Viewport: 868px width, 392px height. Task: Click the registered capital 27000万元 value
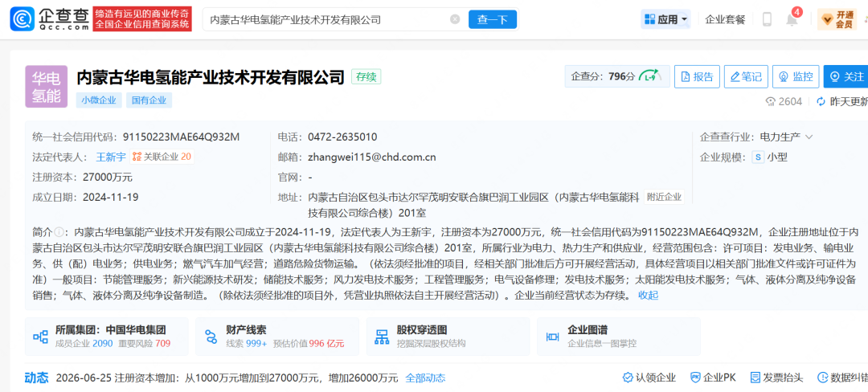(x=108, y=178)
